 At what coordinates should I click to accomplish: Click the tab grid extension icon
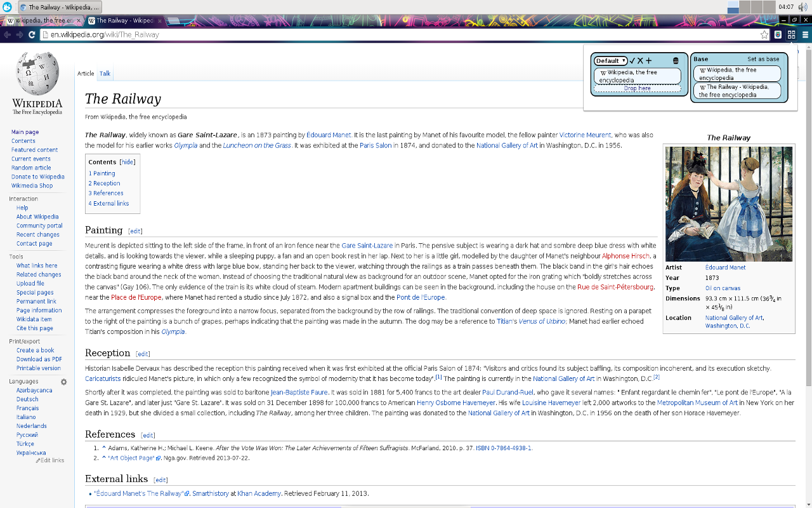pos(791,35)
